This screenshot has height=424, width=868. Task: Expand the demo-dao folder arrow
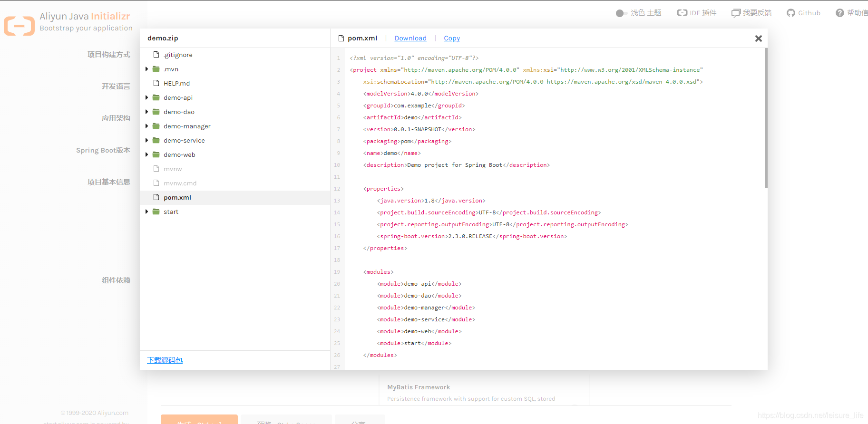146,112
